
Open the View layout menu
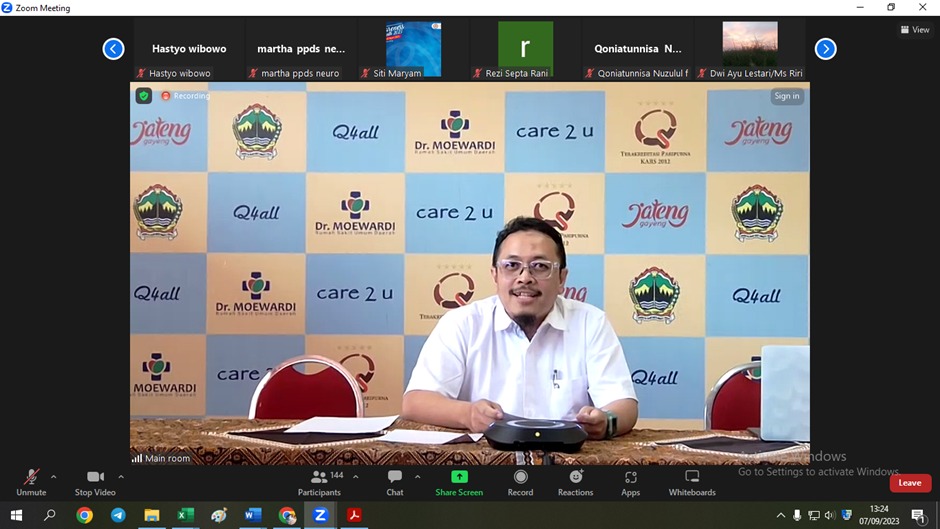[x=915, y=30]
